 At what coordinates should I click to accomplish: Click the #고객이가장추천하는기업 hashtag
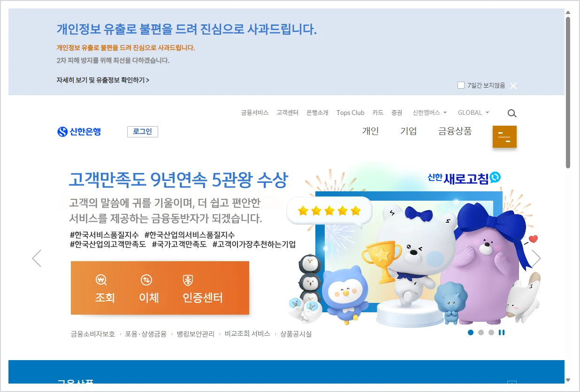[254, 244]
